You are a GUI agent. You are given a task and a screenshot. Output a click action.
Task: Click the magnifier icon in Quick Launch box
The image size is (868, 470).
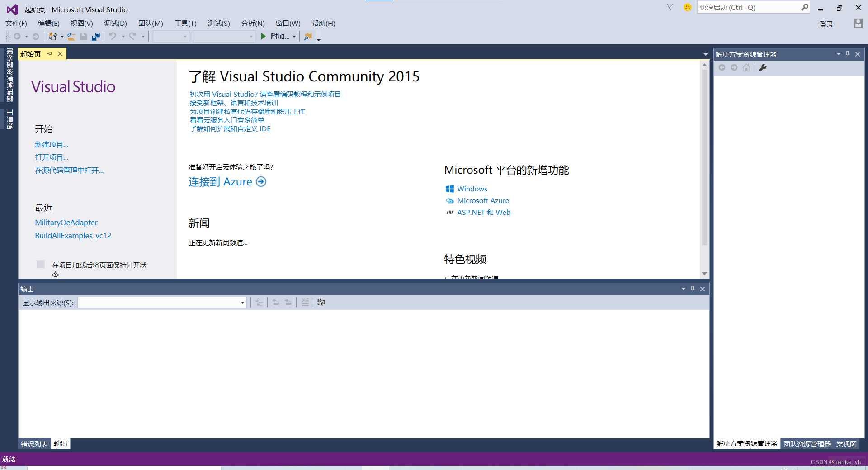point(805,7)
